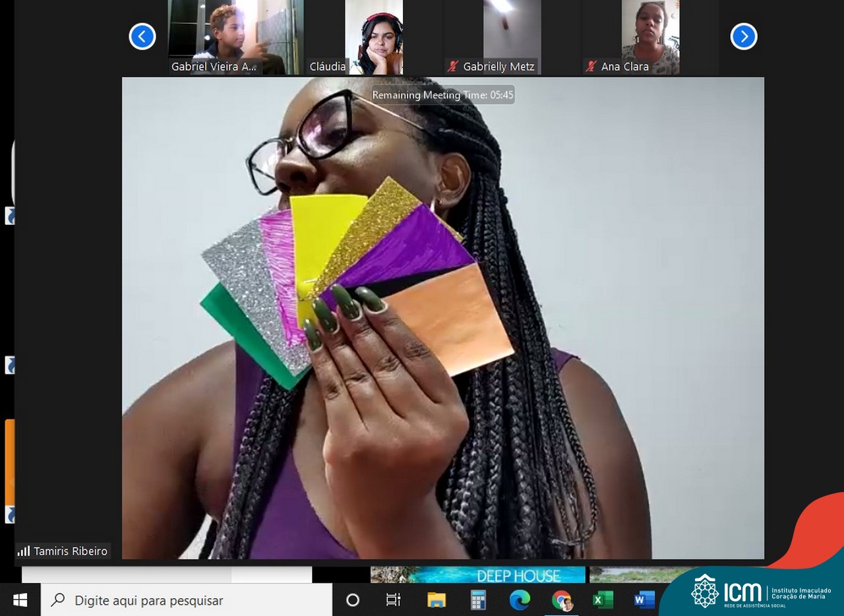Switch to Google Chrome in taskbar
This screenshot has height=616, width=844.
(x=562, y=600)
